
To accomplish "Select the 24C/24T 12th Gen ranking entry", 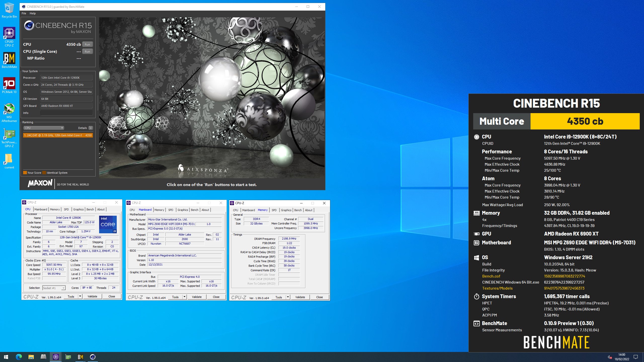I will [x=58, y=135].
